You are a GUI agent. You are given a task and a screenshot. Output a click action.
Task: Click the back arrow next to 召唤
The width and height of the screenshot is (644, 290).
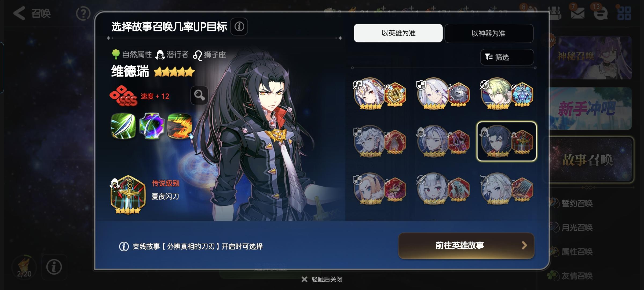point(19,13)
